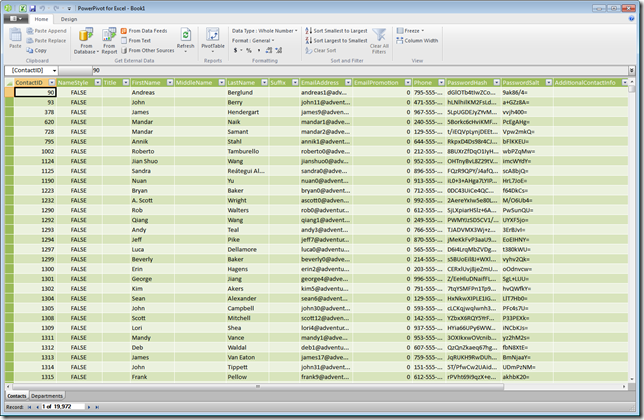Viewport: 644px width, 420px height.
Task: Switch to the Design ribbon tab
Action: (68, 19)
